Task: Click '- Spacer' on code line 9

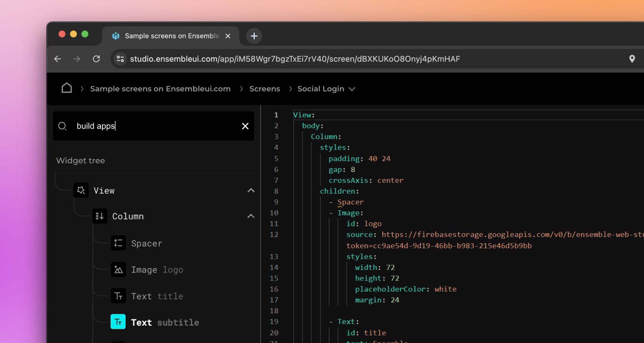Action: click(x=346, y=202)
